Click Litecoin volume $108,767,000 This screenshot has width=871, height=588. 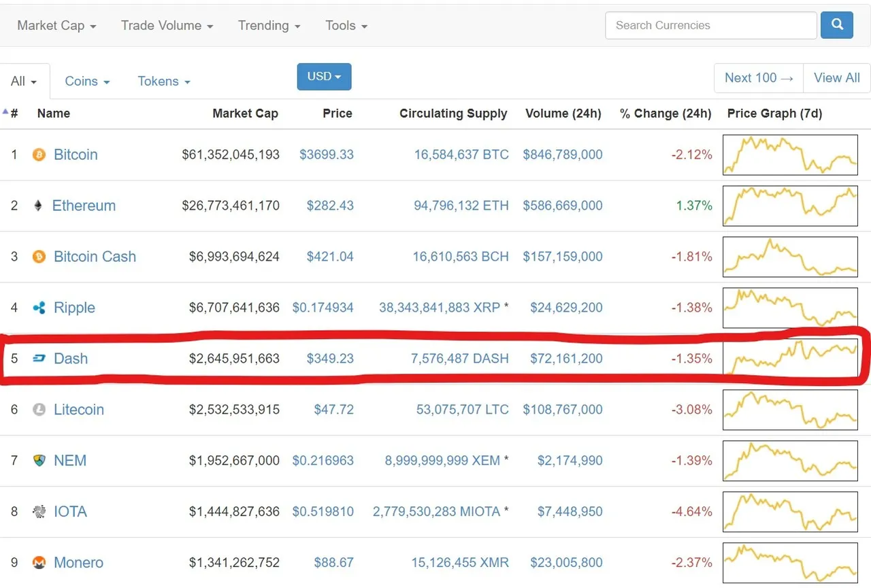[563, 410]
